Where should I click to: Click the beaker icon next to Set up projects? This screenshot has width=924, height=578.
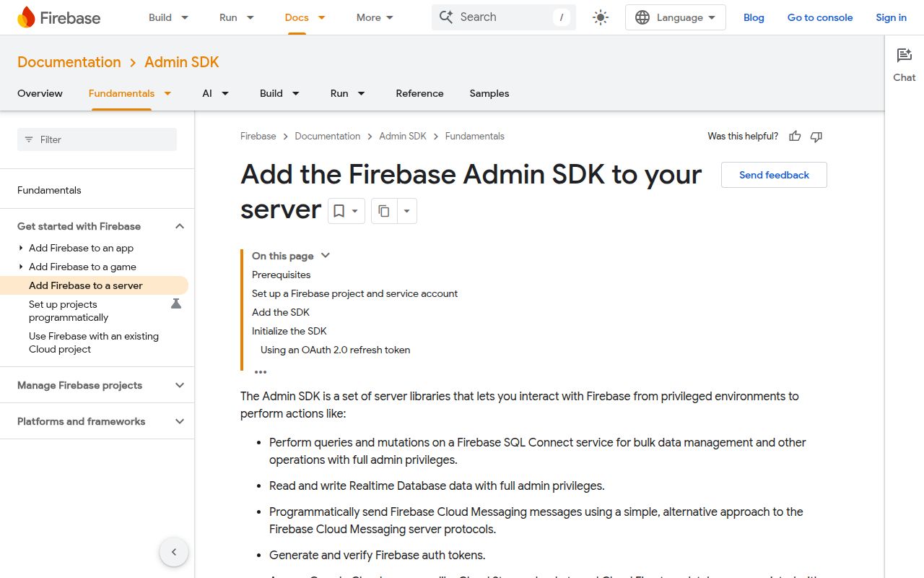(176, 304)
